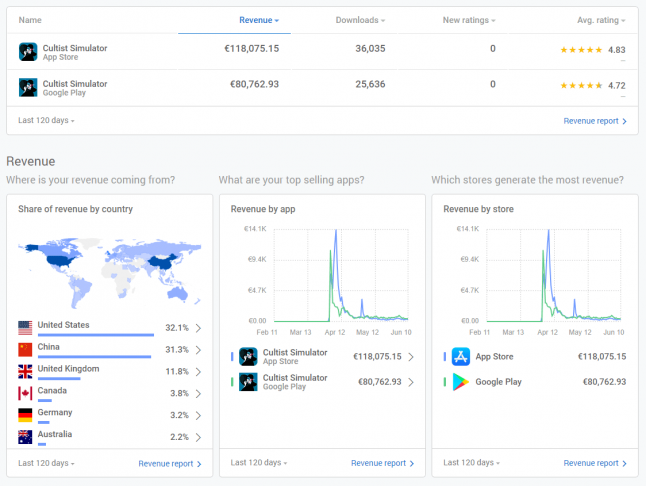646x486 pixels.
Task: Click the Google Play icon in Revenue by store
Action: click(x=461, y=382)
